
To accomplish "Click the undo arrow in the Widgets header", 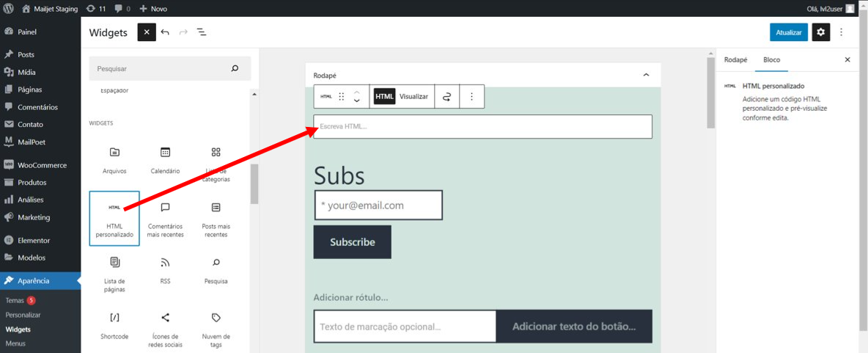I will (x=165, y=32).
